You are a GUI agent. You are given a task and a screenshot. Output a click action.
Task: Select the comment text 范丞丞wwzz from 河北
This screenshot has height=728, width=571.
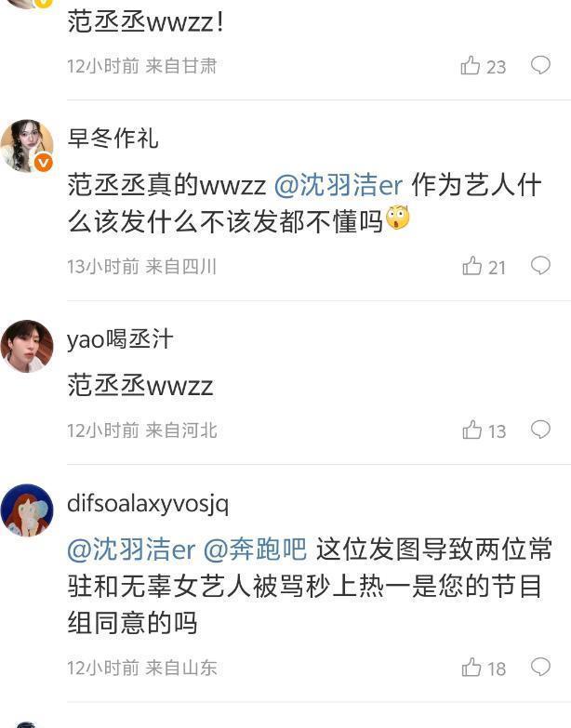click(x=140, y=386)
